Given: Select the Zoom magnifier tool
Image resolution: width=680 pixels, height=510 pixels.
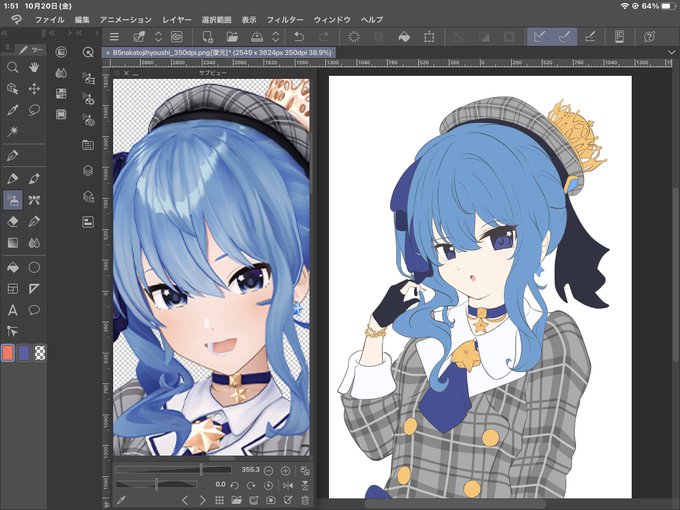Looking at the screenshot, I should point(13,67).
